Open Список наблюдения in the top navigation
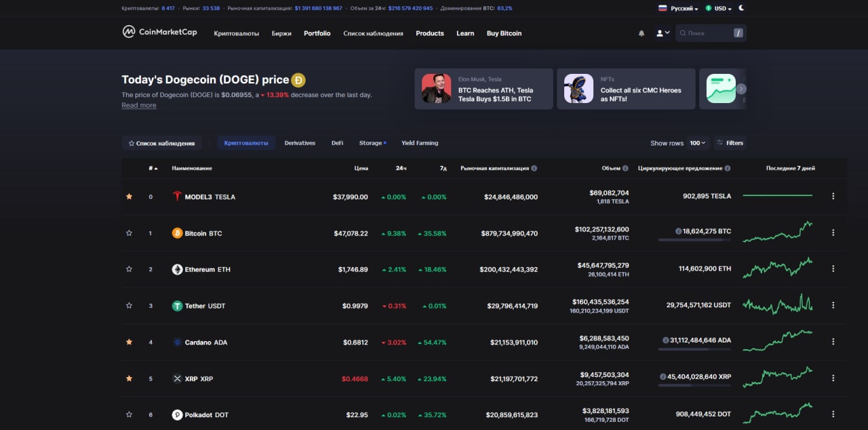Image resolution: width=868 pixels, height=430 pixels. pos(373,33)
